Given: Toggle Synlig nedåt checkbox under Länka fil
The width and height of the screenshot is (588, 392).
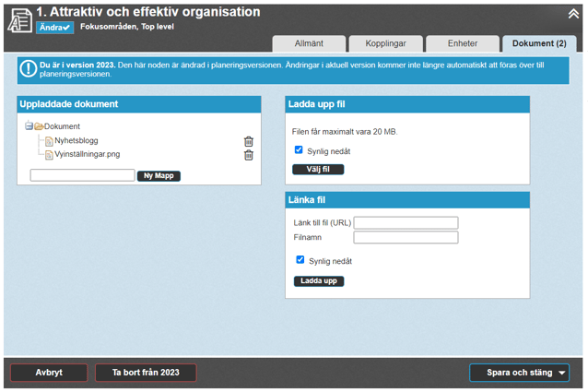Looking at the screenshot, I should click(300, 260).
